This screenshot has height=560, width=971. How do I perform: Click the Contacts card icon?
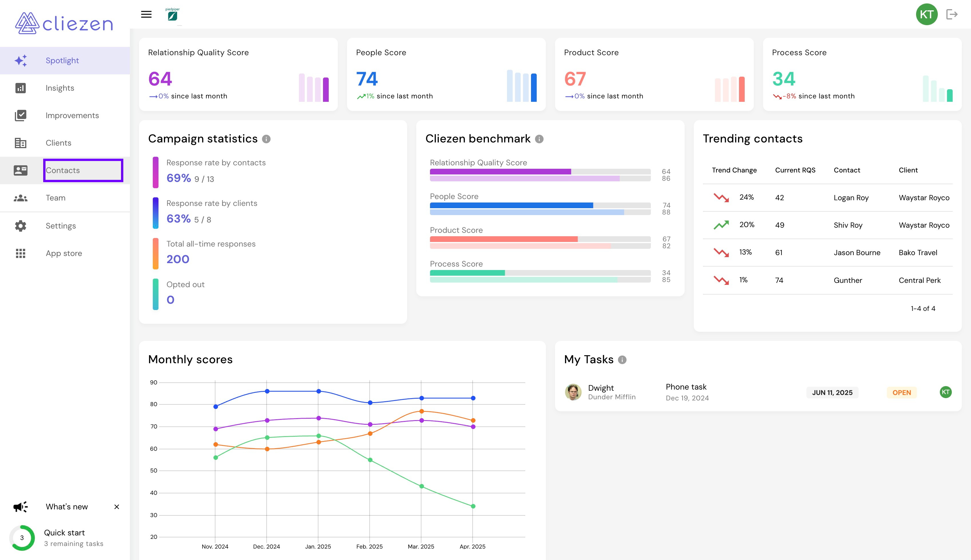point(21,170)
